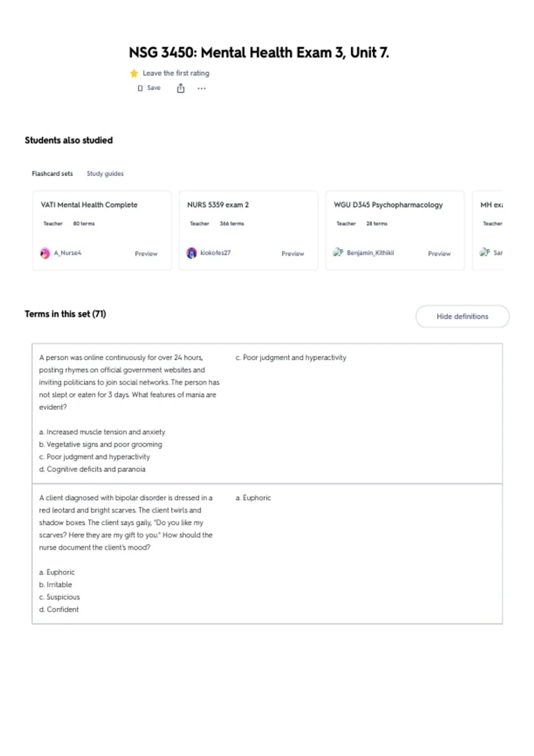The width and height of the screenshot is (534, 756).
Task: Open the VATI Mental Health Complete card title
Action: pyautogui.click(x=89, y=205)
